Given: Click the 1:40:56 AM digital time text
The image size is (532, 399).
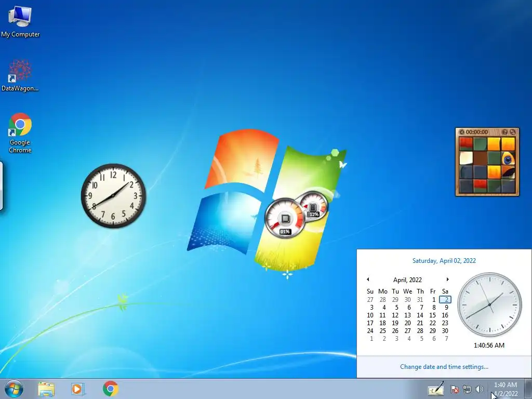Looking at the screenshot, I should [x=489, y=345].
